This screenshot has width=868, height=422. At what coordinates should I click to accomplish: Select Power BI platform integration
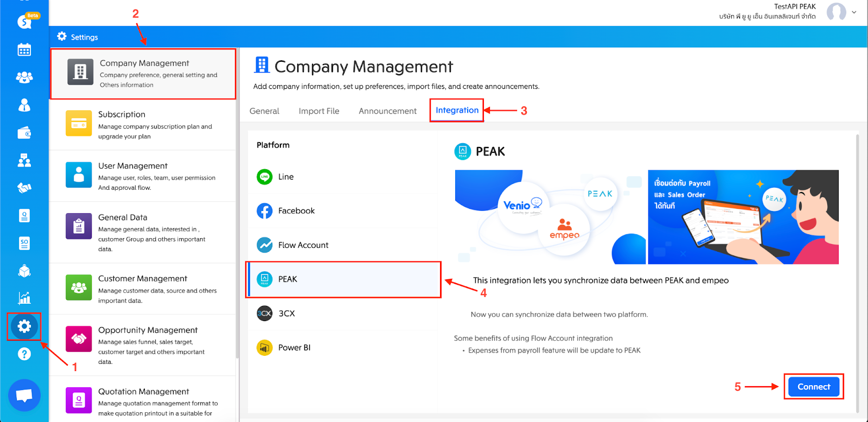(343, 348)
